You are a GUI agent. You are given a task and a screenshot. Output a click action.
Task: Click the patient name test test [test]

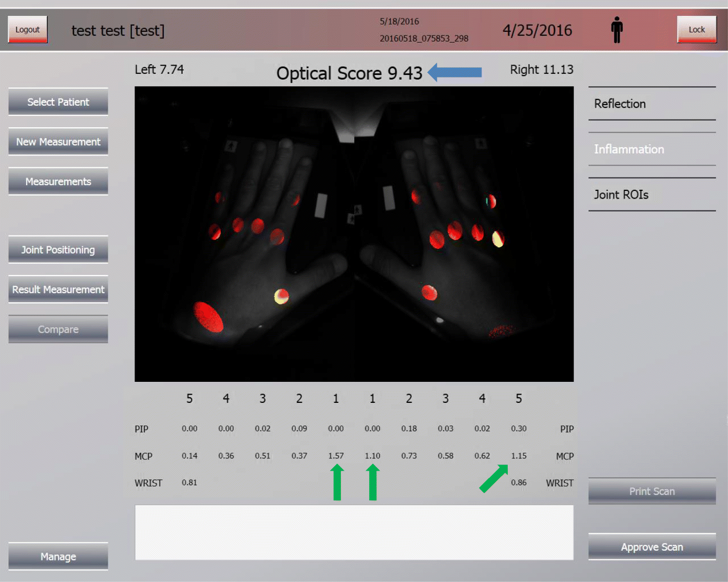point(118,31)
